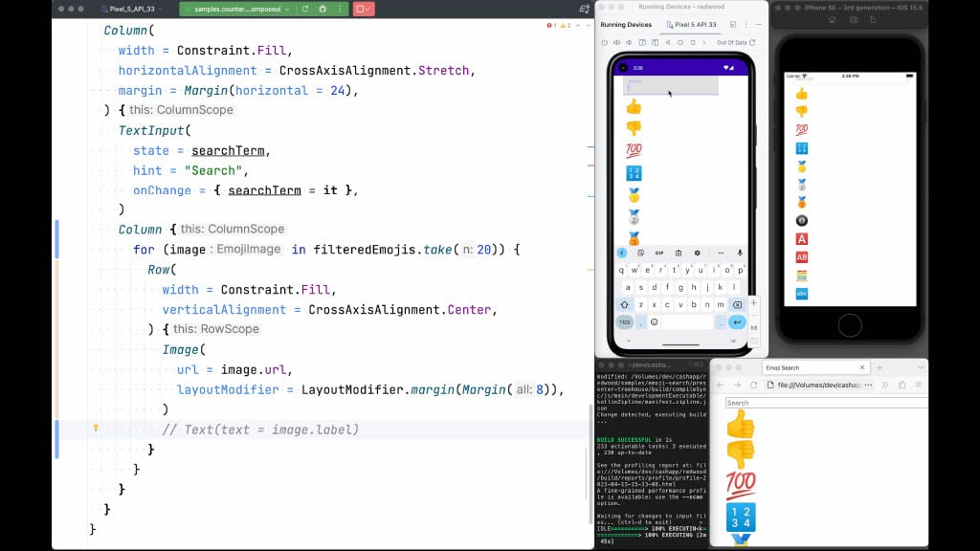Click the browser back arrow
980x551 pixels.
721,385
